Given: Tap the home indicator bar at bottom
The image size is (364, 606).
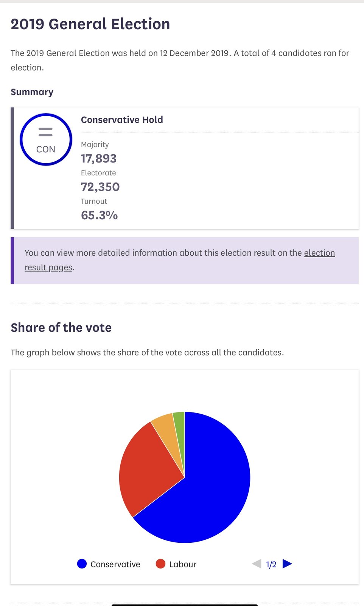Looking at the screenshot, I should pyautogui.click(x=185, y=605).
